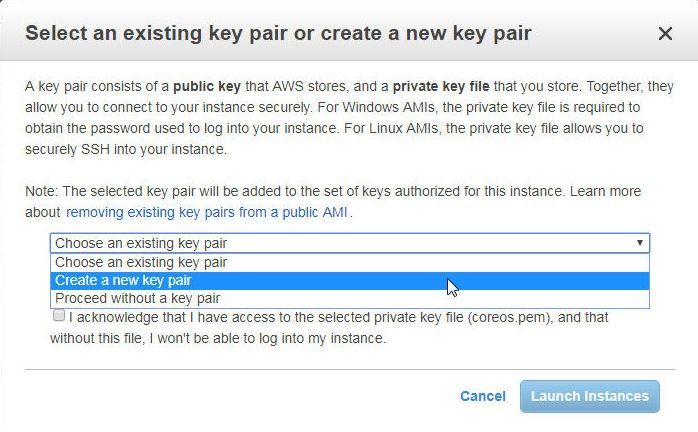Click the 'Note: The selected key pair' paragraph
The image size is (698, 432).
tap(333, 202)
